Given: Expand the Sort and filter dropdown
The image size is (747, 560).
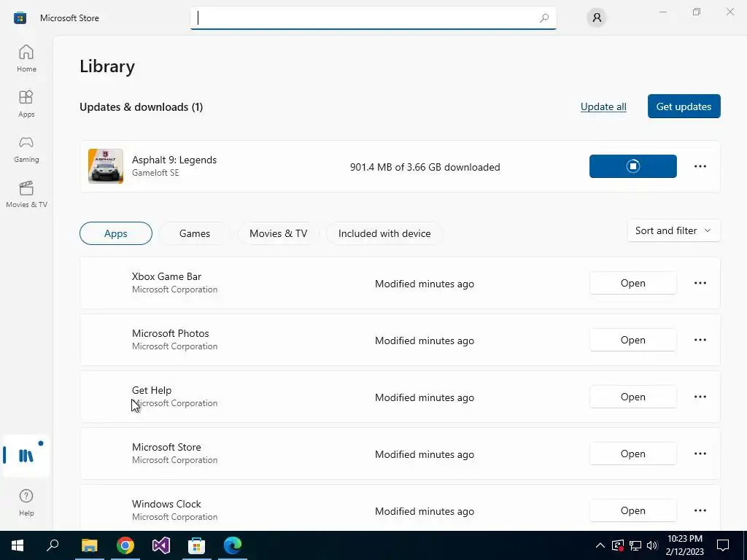Looking at the screenshot, I should 673,230.
